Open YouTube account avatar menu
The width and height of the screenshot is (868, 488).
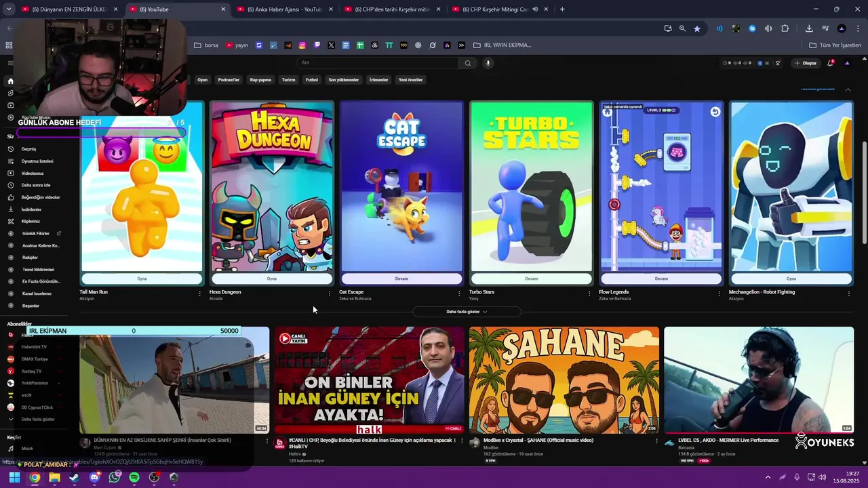[847, 63]
